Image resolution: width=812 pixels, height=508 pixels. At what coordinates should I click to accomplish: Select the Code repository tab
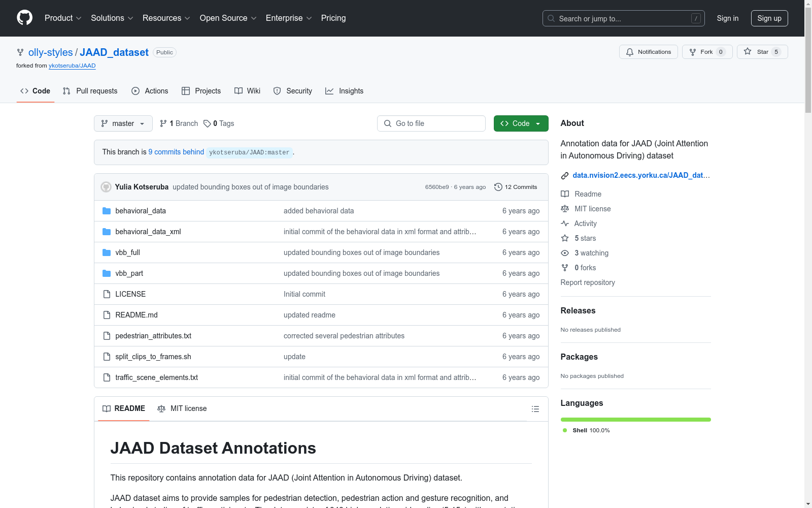(36, 91)
